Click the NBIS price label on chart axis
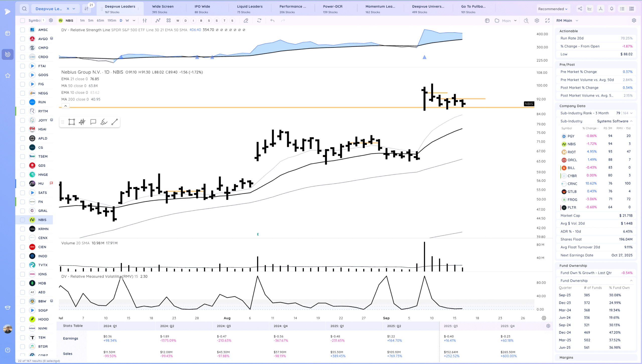 pos(529,104)
